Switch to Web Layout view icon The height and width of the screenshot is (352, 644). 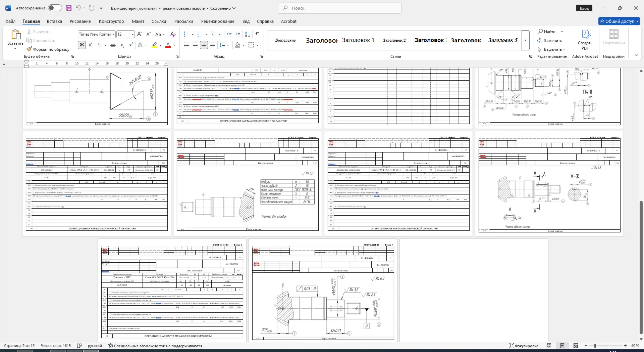pos(576,346)
